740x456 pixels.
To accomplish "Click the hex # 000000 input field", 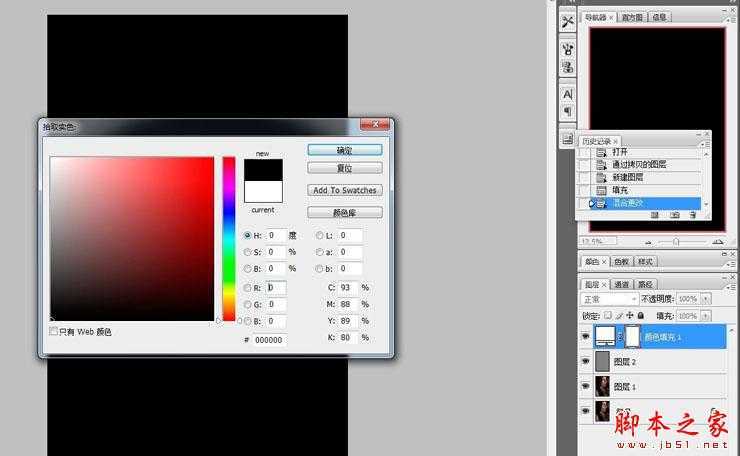I will (269, 340).
